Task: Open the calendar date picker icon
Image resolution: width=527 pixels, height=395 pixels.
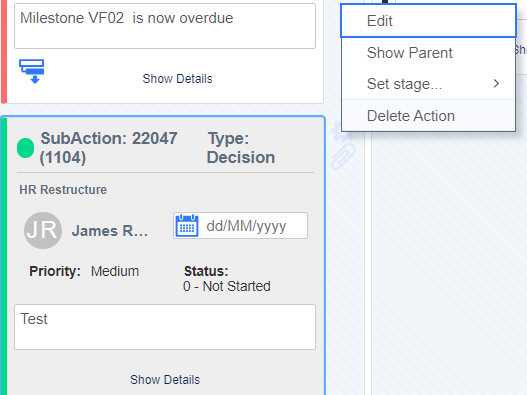Action: point(187,226)
